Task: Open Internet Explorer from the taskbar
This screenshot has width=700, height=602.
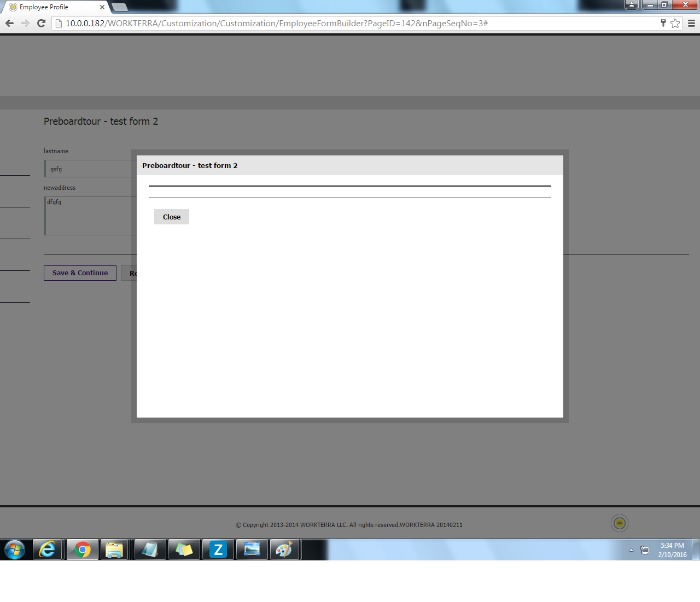Action: pos(48,549)
